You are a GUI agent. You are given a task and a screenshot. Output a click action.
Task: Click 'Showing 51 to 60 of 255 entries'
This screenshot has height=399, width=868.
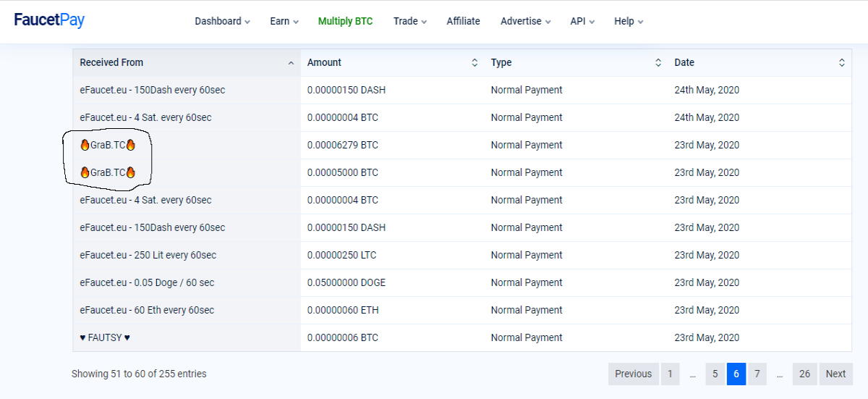point(139,374)
